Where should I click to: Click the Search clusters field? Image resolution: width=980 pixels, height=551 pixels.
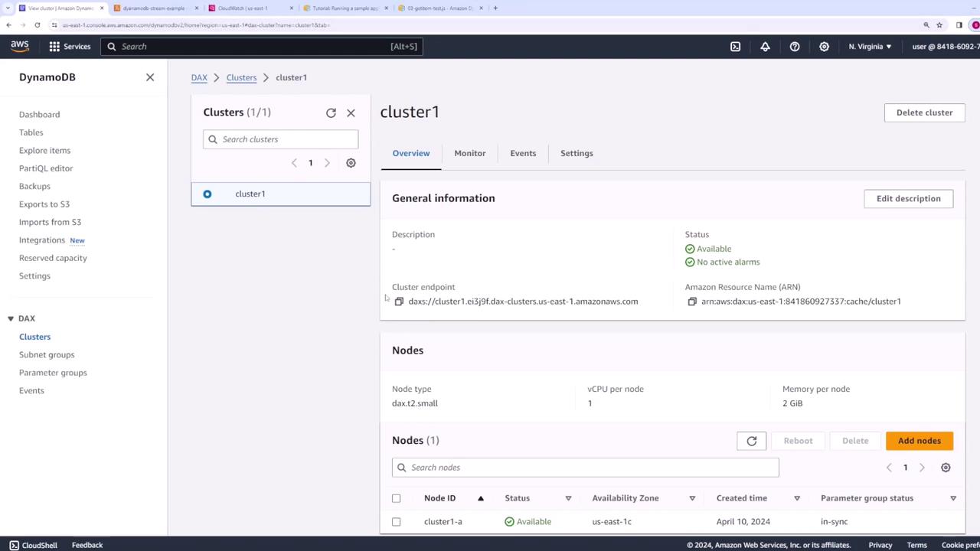(x=280, y=139)
